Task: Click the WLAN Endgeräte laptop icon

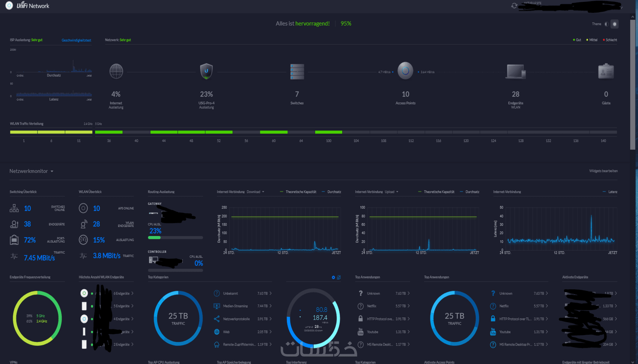Action: click(x=516, y=71)
